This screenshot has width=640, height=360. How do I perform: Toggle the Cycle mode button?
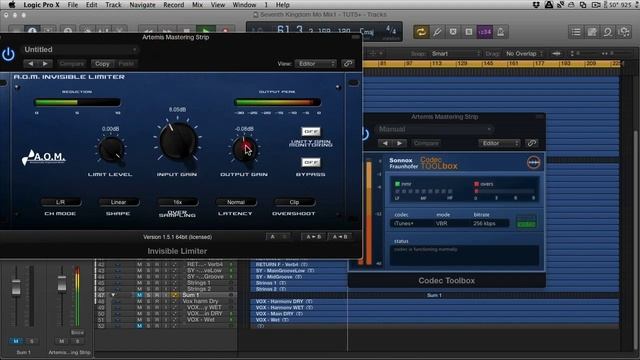point(421,32)
